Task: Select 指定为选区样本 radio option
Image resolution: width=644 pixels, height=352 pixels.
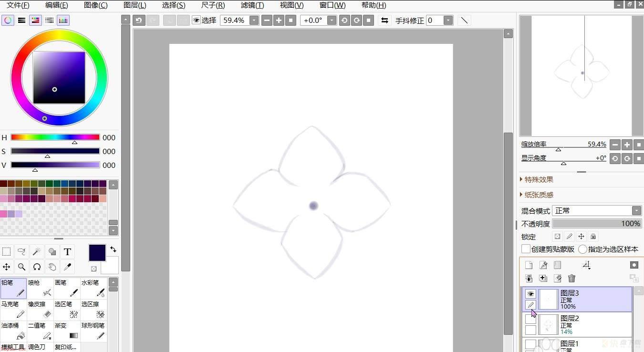Action: 582,249
